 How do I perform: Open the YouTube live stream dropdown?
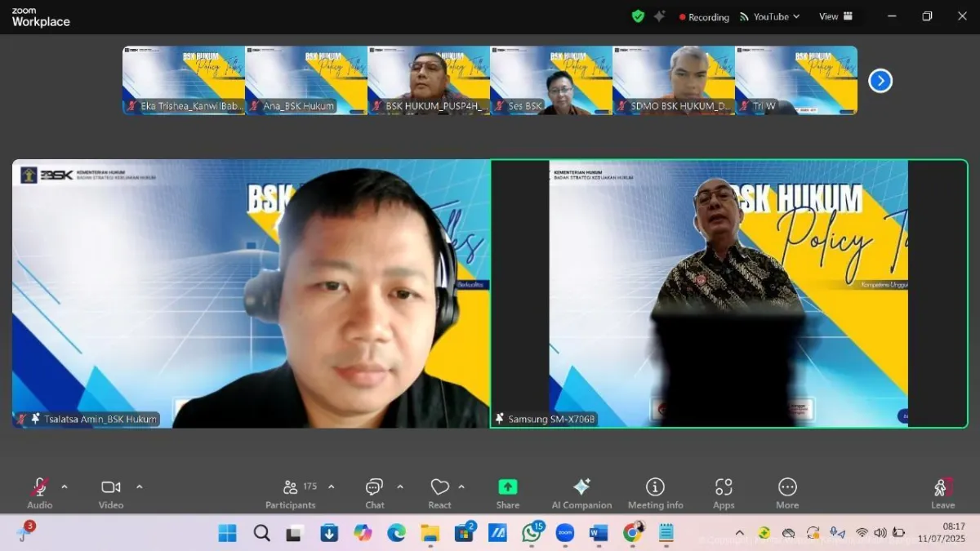tap(769, 16)
